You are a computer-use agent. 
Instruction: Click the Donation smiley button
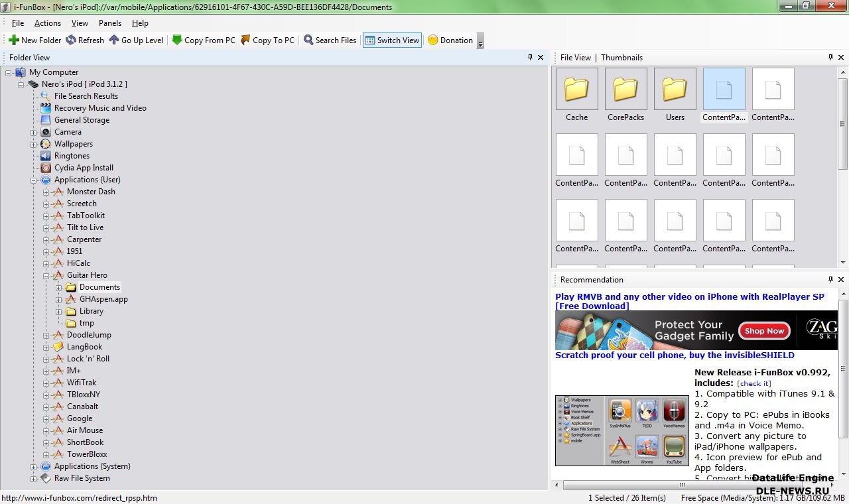click(450, 40)
